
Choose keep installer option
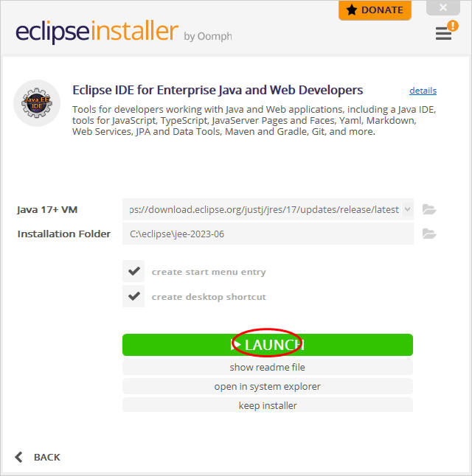[268, 405]
